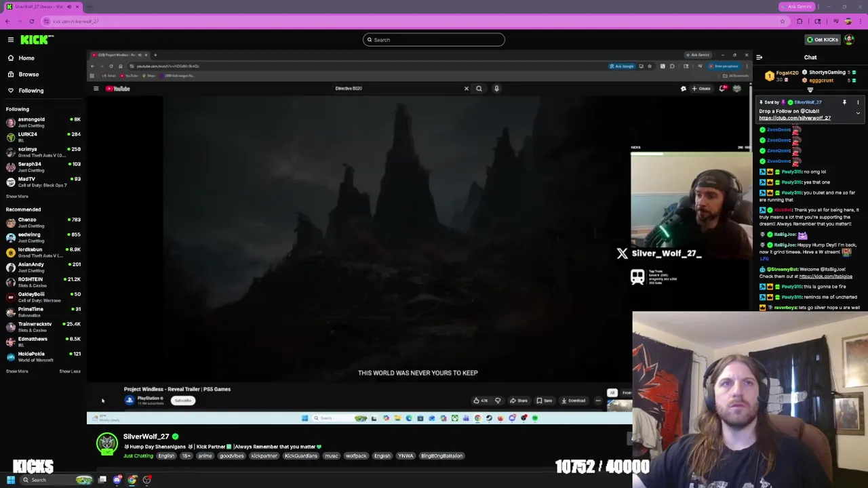Screen dimensions: 868x488
Task: Expand the chat leaderboard with down arrow
Action: pyautogui.click(x=810, y=90)
